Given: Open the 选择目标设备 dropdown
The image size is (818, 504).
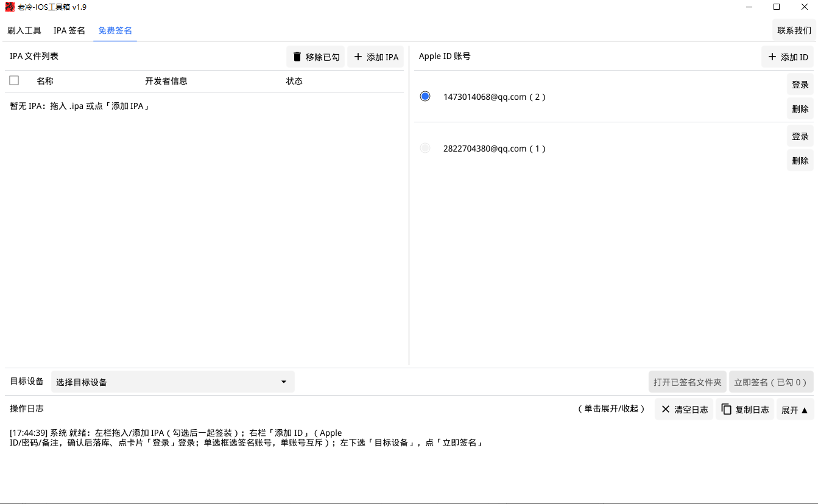Looking at the screenshot, I should pyautogui.click(x=173, y=382).
